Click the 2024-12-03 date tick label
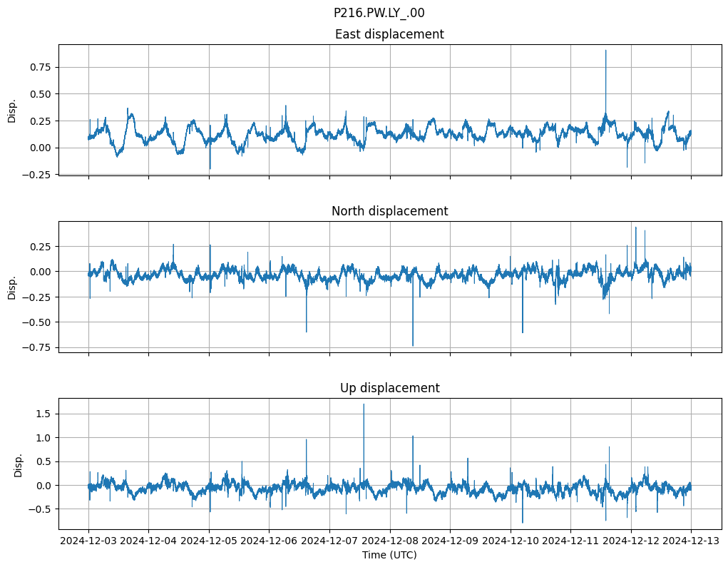The image size is (728, 567). point(88,541)
